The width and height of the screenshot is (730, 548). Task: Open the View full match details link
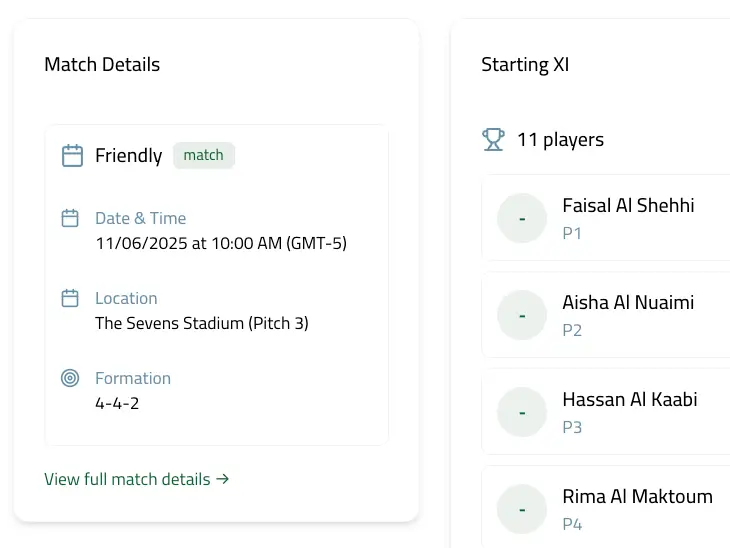[x=137, y=479]
